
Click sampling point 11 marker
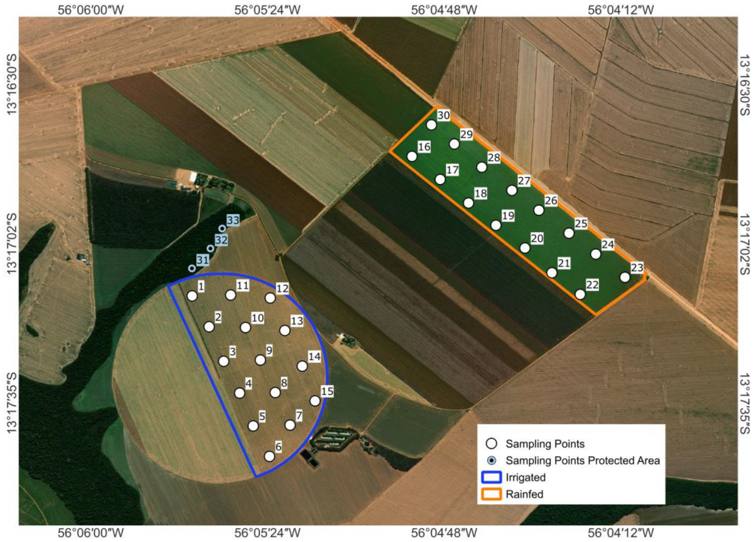pos(231,295)
